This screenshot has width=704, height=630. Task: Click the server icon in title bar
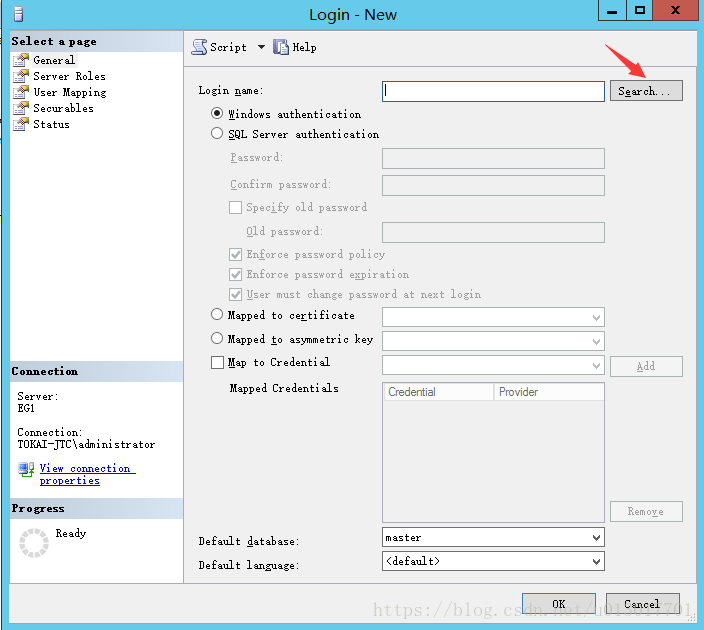[x=18, y=14]
